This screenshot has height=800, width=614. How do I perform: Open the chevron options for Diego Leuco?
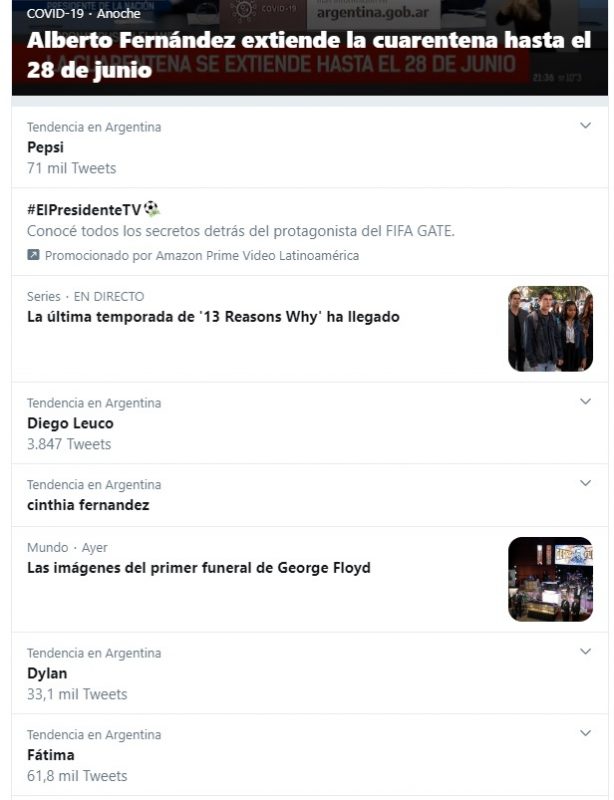(x=585, y=402)
